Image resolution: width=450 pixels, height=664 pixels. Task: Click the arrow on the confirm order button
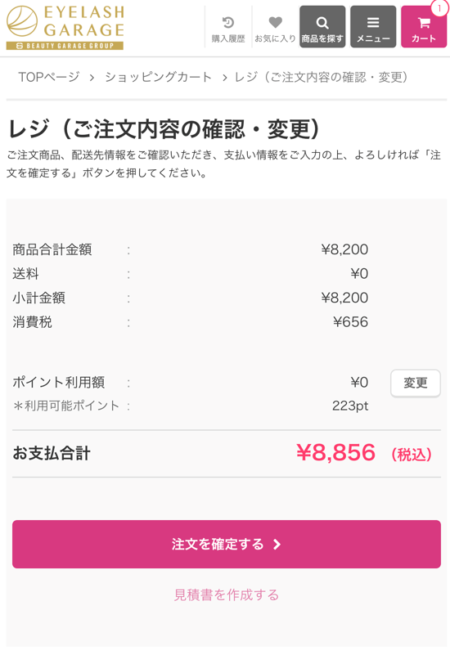coord(277,544)
